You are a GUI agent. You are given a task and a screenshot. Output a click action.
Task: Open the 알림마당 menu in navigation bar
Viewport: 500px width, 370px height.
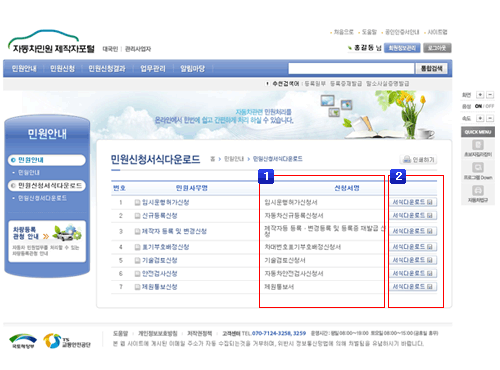tap(192, 69)
